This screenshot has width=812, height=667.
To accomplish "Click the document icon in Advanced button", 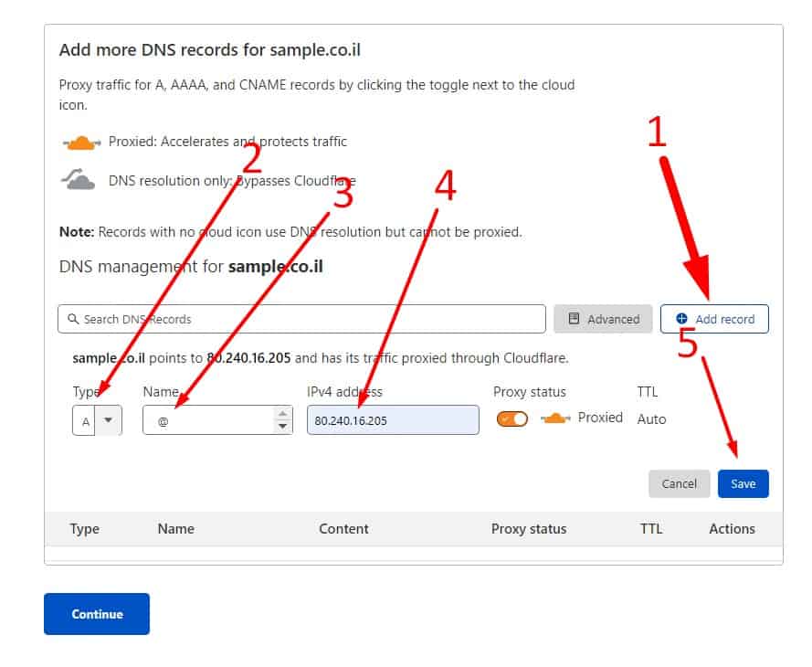I will tap(574, 319).
